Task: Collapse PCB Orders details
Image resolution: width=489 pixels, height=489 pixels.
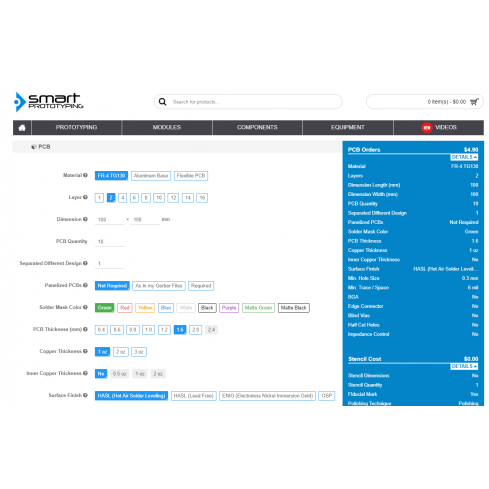Action: click(464, 157)
